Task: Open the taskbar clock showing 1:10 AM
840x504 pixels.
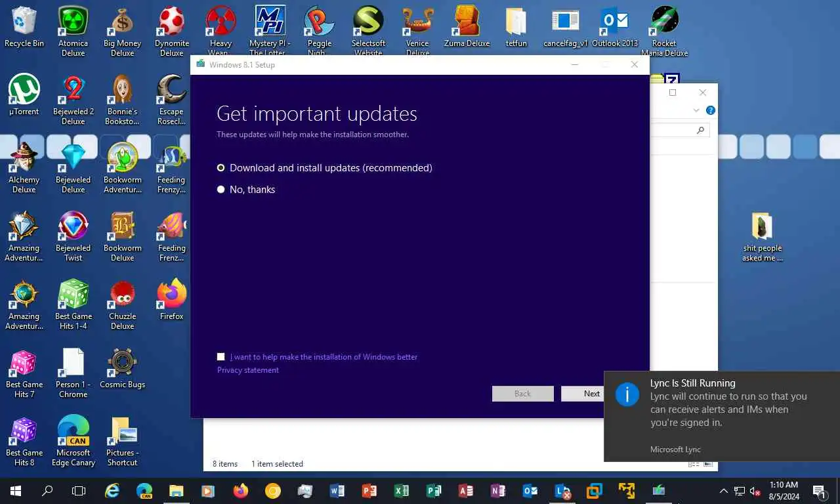Action: tap(783, 491)
